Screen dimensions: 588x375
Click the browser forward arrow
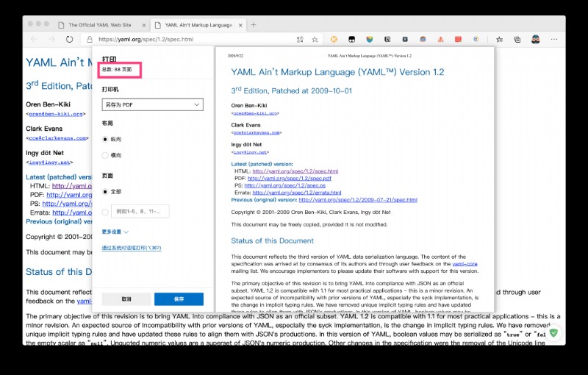pyautogui.click(x=51, y=40)
